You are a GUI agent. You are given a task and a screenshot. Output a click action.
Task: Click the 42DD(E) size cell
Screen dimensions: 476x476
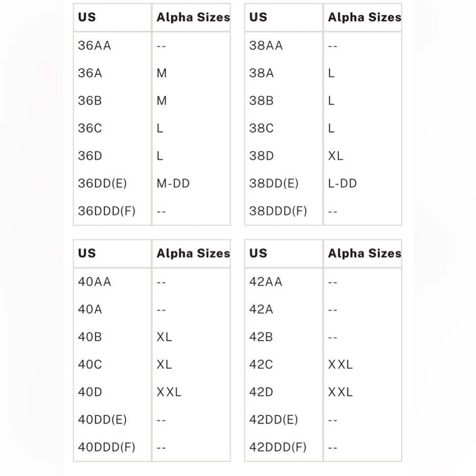click(274, 420)
